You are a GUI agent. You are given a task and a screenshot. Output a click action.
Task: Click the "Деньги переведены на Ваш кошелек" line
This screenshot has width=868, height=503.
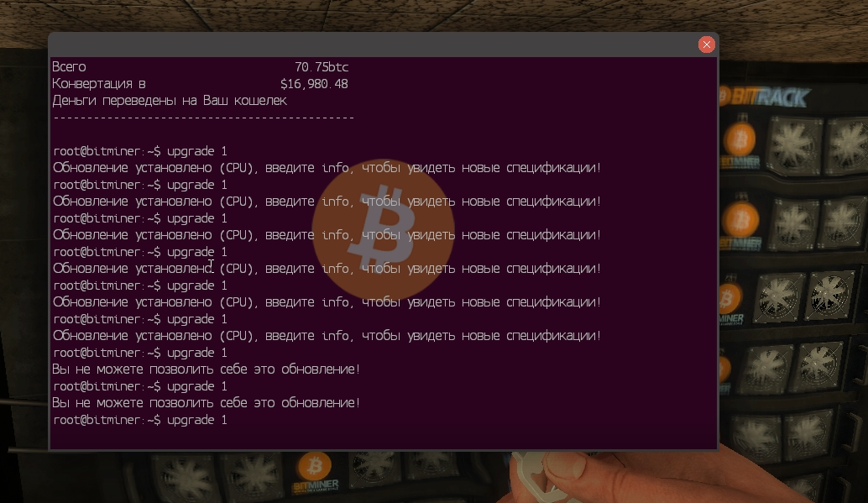click(x=170, y=101)
